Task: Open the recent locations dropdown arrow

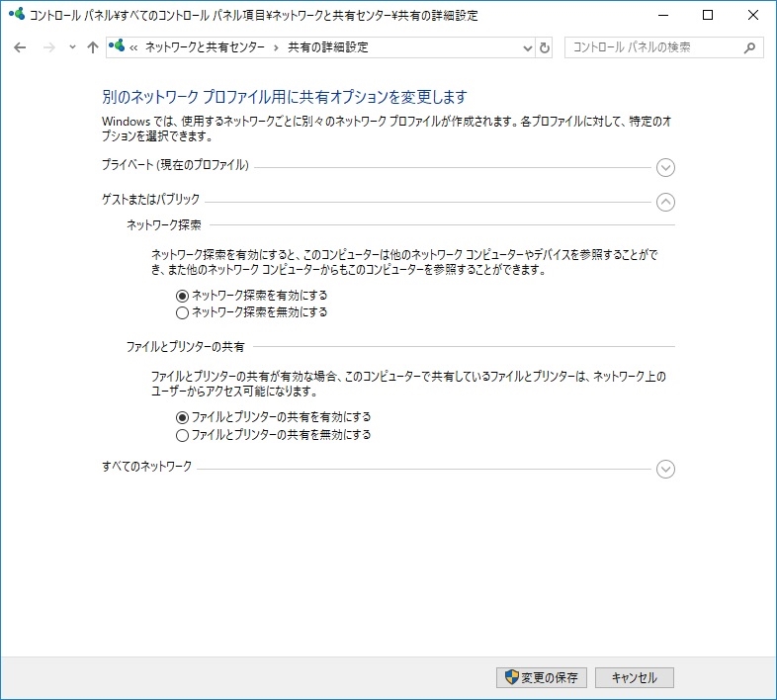Action: [72, 47]
